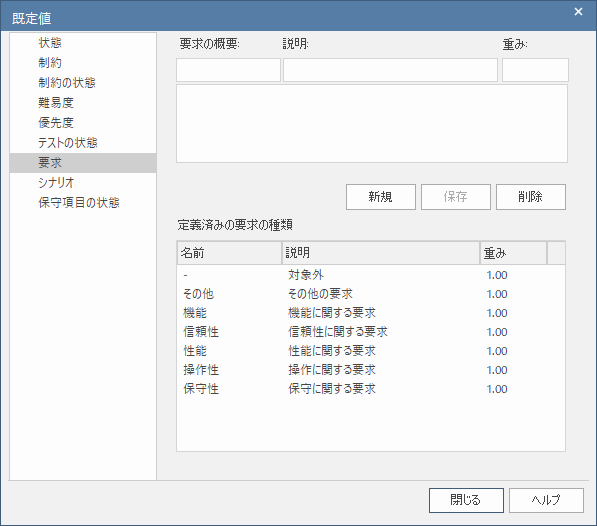
Task: Close dialog with 閉じる button
Action: (x=466, y=500)
